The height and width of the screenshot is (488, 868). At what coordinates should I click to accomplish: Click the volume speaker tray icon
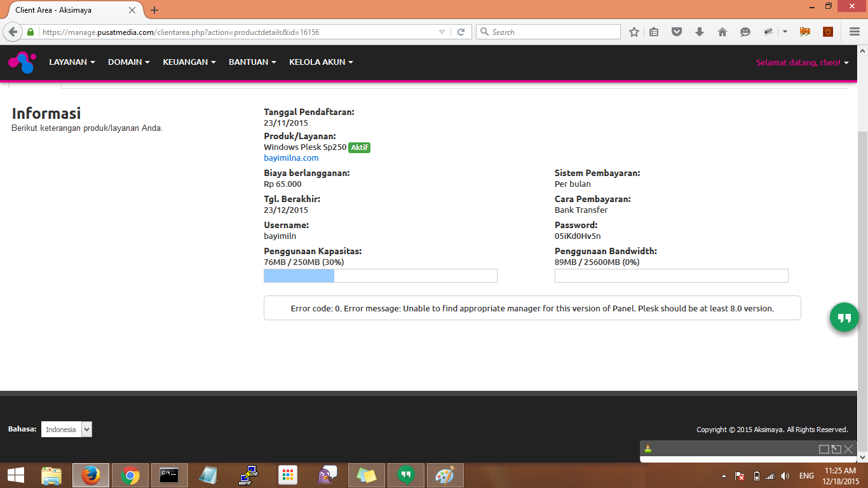click(x=785, y=476)
